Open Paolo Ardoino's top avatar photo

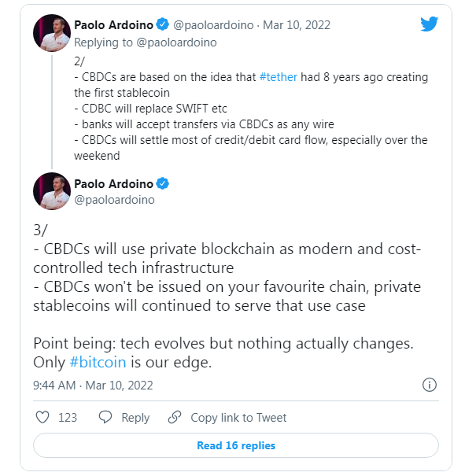52,33
